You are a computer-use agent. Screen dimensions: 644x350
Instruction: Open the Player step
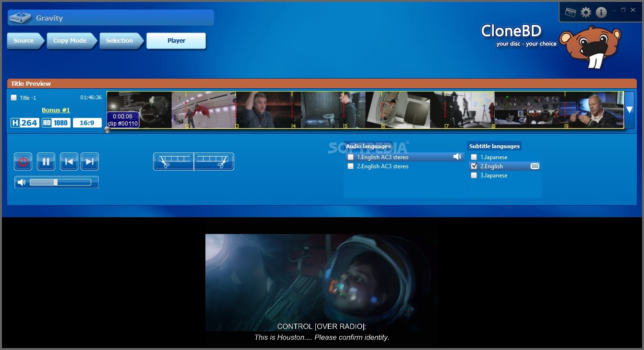[x=176, y=41]
